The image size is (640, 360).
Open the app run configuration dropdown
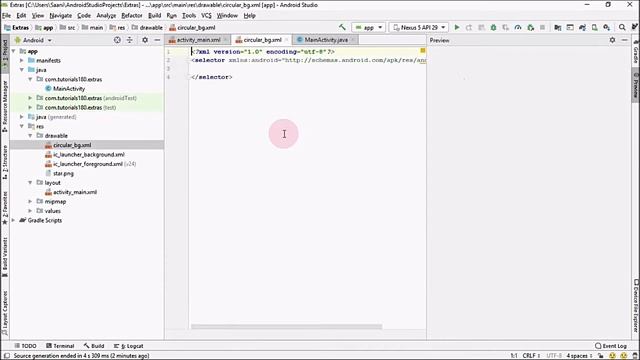click(x=369, y=27)
